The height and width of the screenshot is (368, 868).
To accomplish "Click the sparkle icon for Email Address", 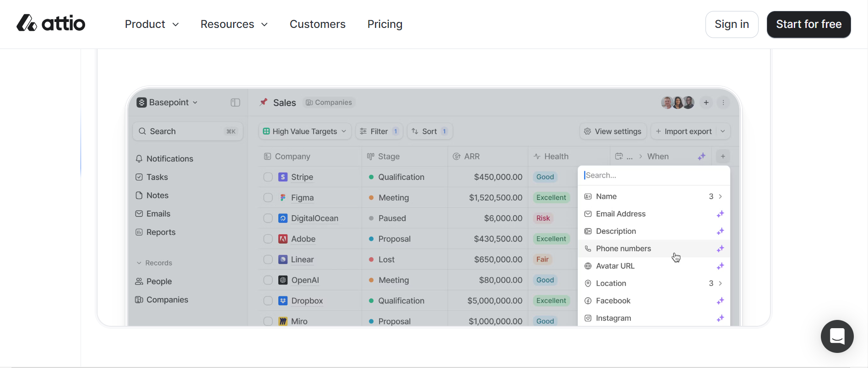I will [x=720, y=214].
